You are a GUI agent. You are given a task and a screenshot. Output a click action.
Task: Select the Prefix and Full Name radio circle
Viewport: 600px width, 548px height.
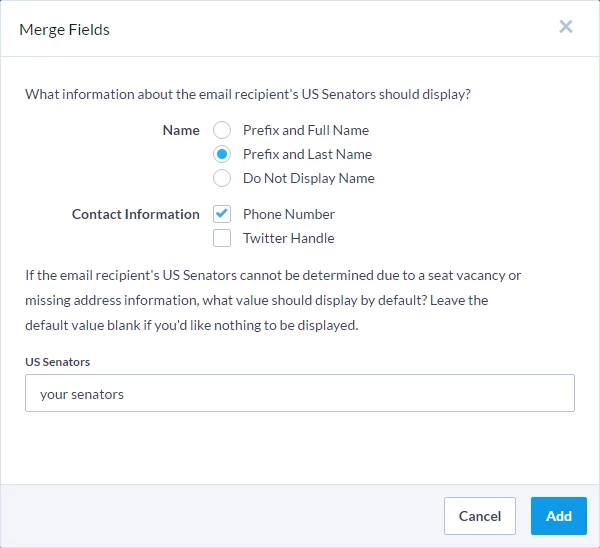pyautogui.click(x=222, y=130)
